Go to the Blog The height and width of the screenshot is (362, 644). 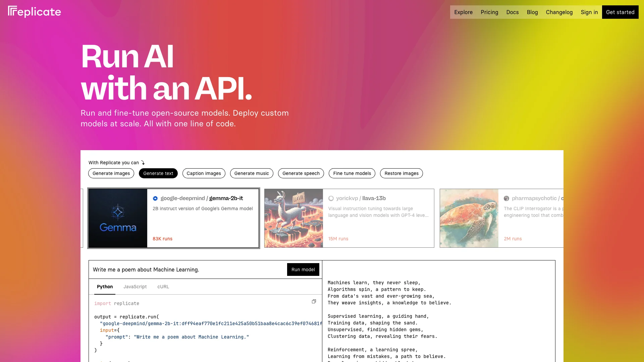(532, 12)
